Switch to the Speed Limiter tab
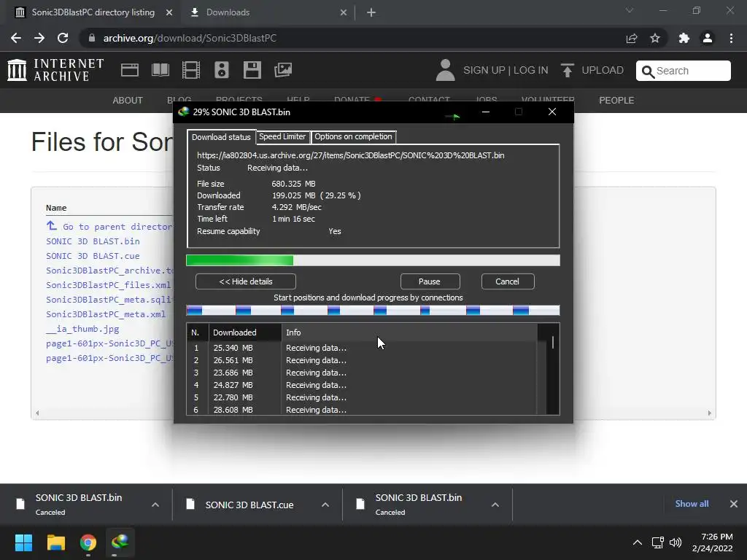 (282, 136)
